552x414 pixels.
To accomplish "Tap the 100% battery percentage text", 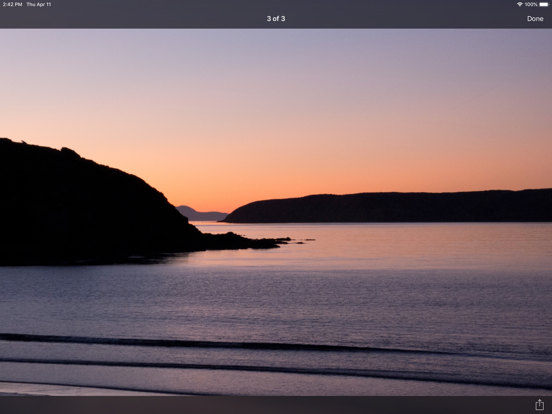I will pos(531,4).
